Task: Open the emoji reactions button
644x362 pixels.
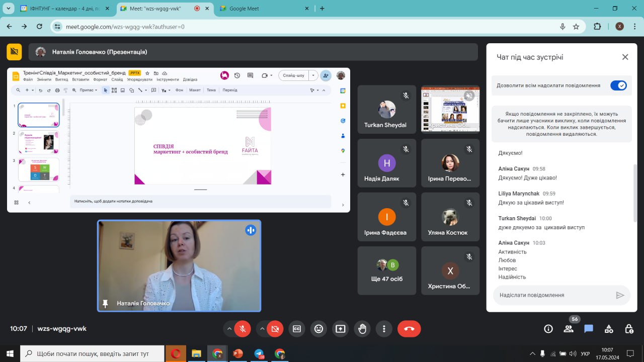Action: [x=318, y=329]
